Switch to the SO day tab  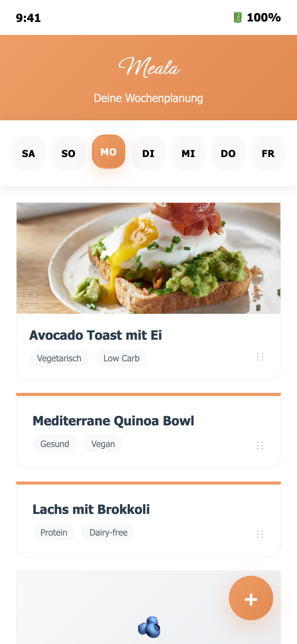click(x=68, y=153)
